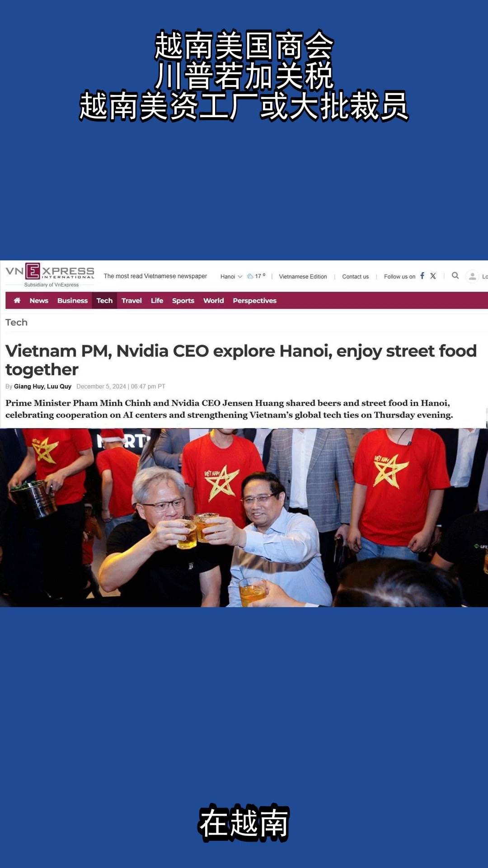
Task: Open the home icon in nav bar
Action: pyautogui.click(x=17, y=300)
